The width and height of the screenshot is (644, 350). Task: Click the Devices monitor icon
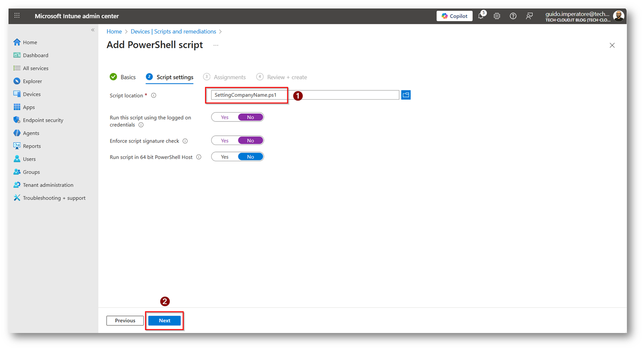[17, 94]
